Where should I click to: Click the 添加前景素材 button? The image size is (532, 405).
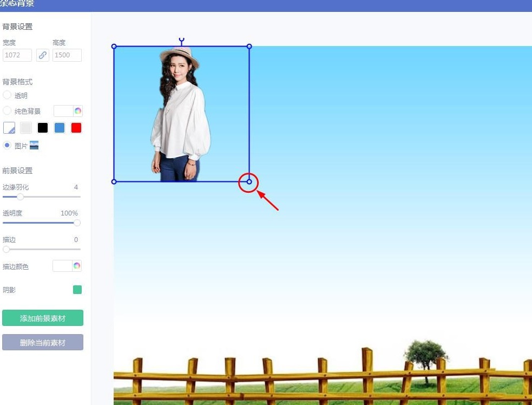point(43,318)
